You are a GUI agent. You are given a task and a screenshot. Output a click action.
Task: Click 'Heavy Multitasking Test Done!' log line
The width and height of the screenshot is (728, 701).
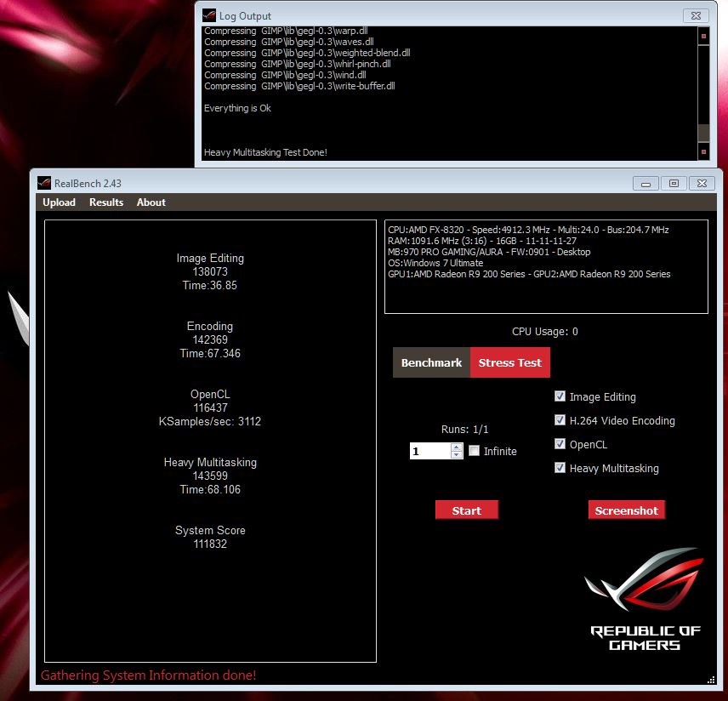click(265, 152)
